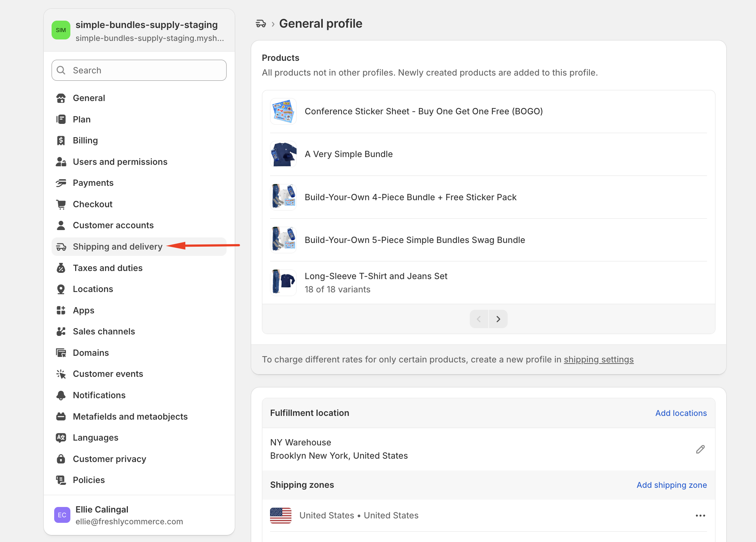Click the settings Search field
This screenshot has width=756, height=542.
click(x=139, y=70)
